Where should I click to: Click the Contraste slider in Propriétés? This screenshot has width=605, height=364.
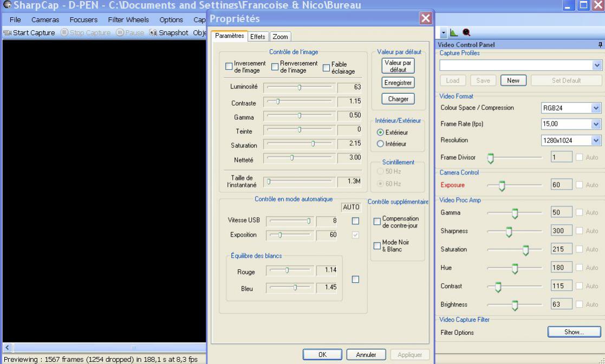[x=300, y=102]
